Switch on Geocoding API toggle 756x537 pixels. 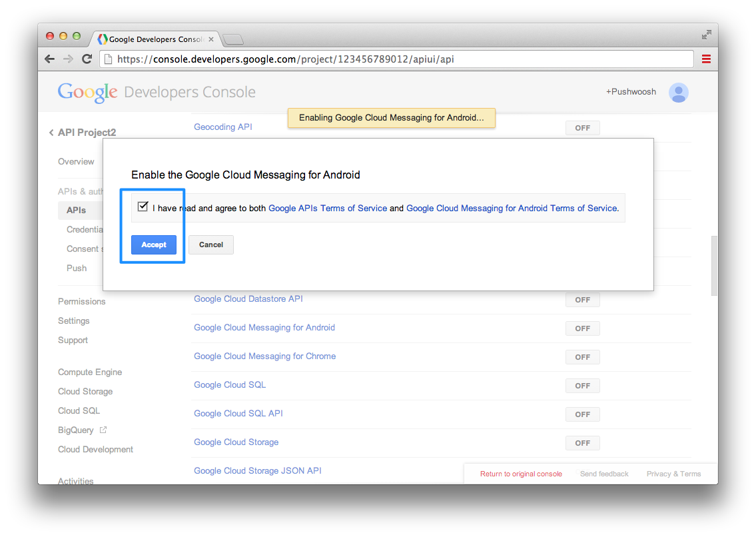click(582, 128)
